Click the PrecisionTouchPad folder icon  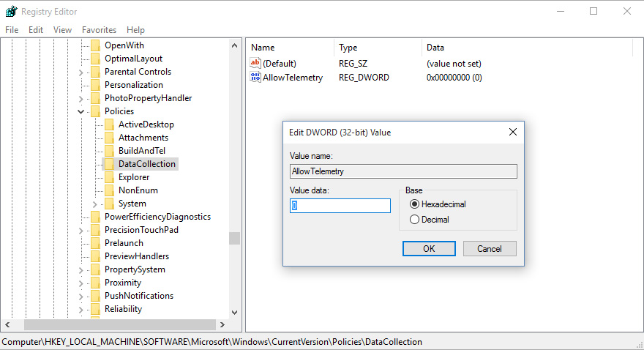tap(95, 230)
